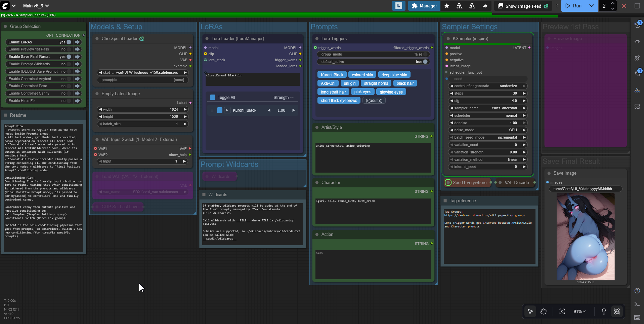This screenshot has width=644, height=324.
Task: Open the ComfyUI logo main menu
Action: click(x=5, y=6)
